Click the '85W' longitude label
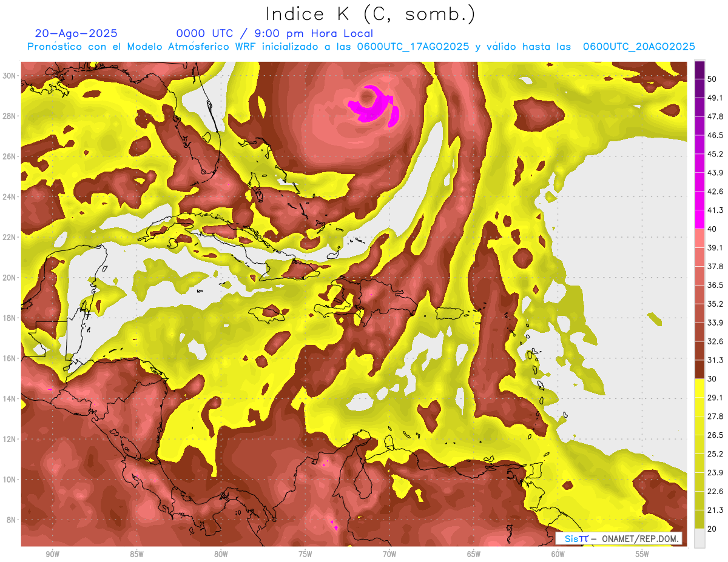This screenshot has height=562, width=728. point(136,554)
